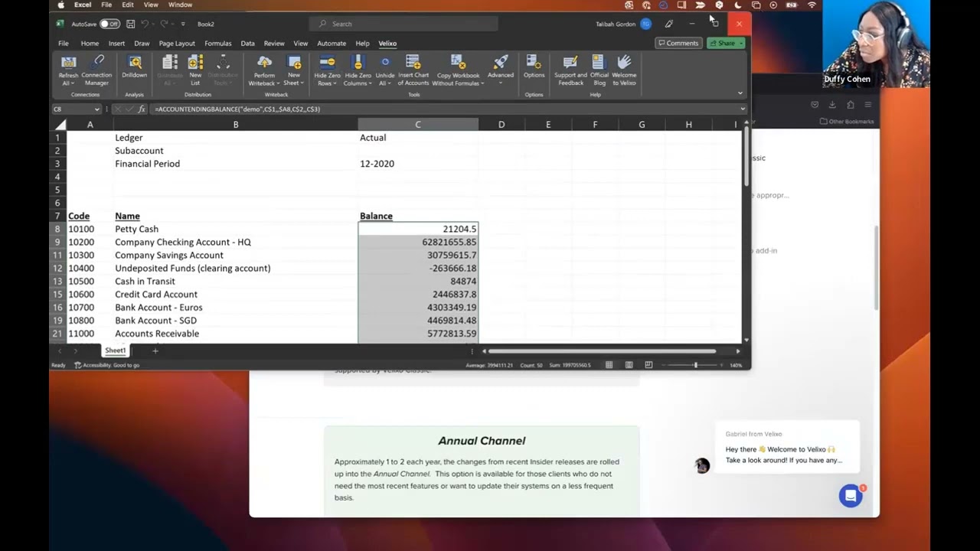Viewport: 980px width, 551px height.
Task: Open the Name Box dropdown for C8
Action: click(x=96, y=109)
